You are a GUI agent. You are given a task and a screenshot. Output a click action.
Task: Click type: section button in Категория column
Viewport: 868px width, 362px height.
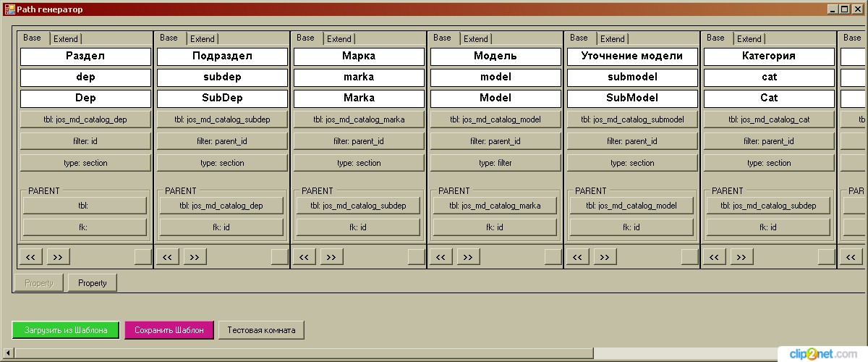770,163
